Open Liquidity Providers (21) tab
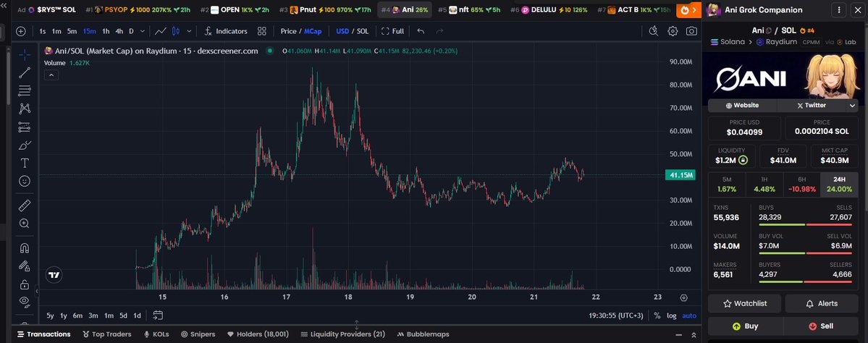 tap(342, 334)
